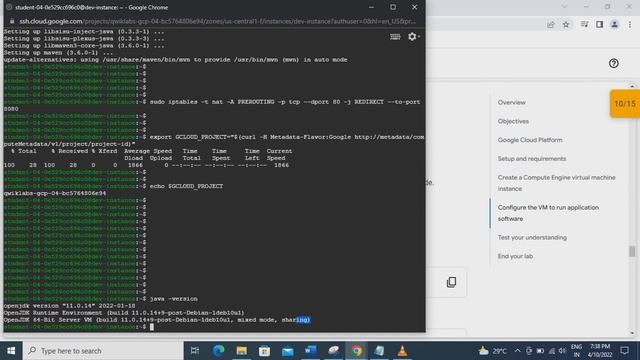
Task: Toggle the Chrome side panel icon
Action: [599, 24]
